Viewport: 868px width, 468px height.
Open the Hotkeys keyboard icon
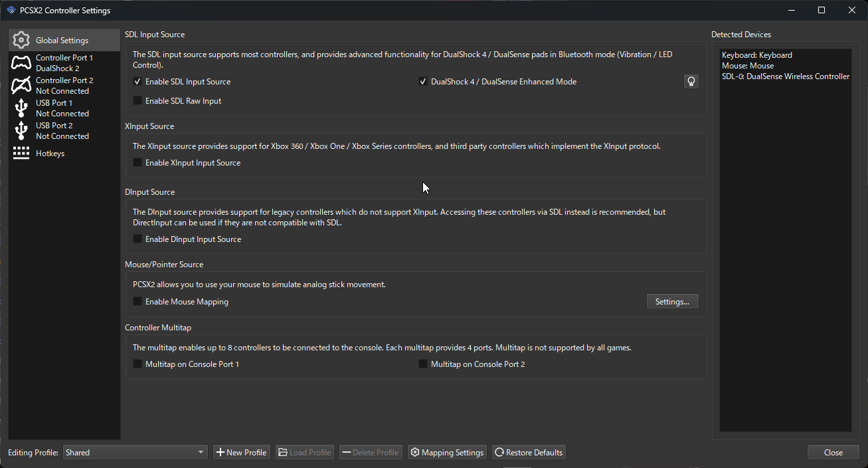(x=21, y=154)
